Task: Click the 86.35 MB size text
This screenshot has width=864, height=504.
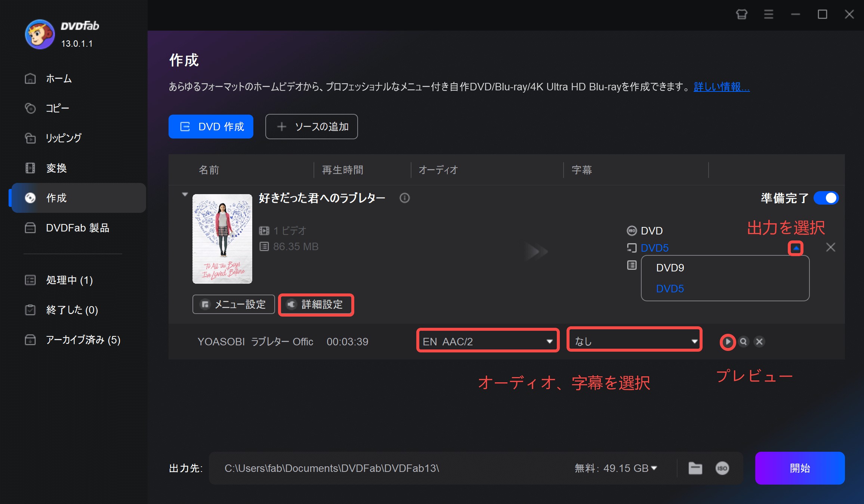Action: (x=296, y=246)
